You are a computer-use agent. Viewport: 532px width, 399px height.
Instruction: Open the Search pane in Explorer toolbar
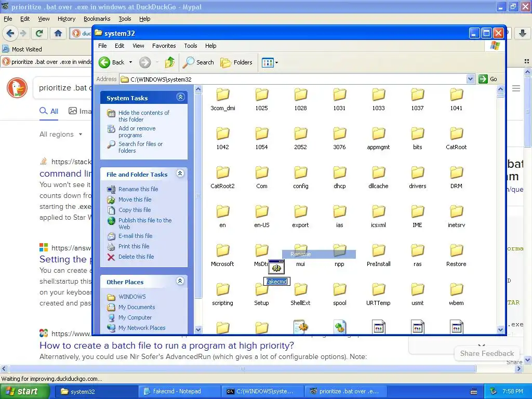198,62
